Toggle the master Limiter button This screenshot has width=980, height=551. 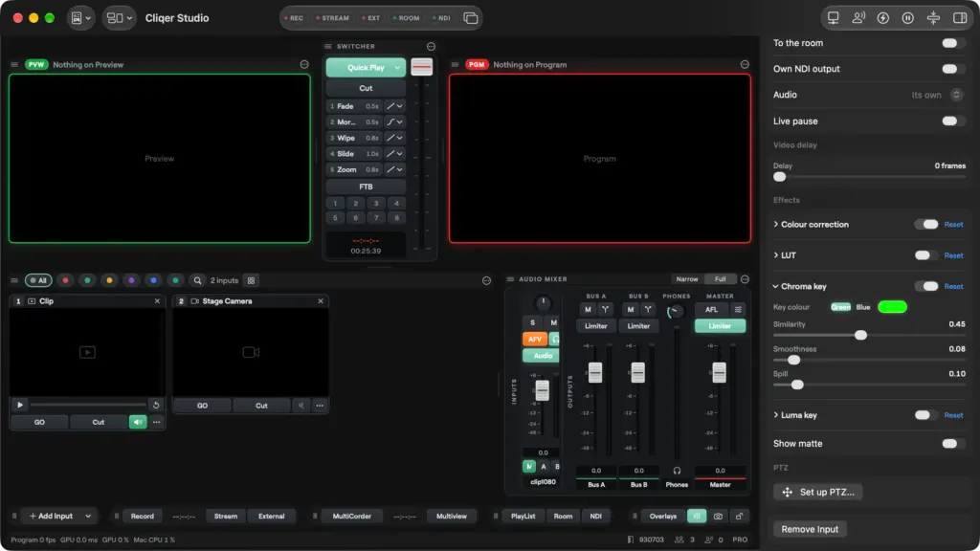(720, 326)
